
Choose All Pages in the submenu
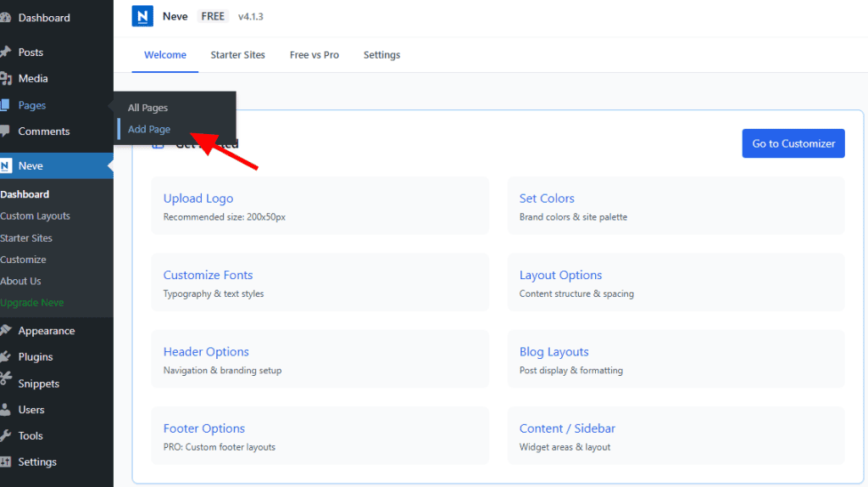coord(147,108)
